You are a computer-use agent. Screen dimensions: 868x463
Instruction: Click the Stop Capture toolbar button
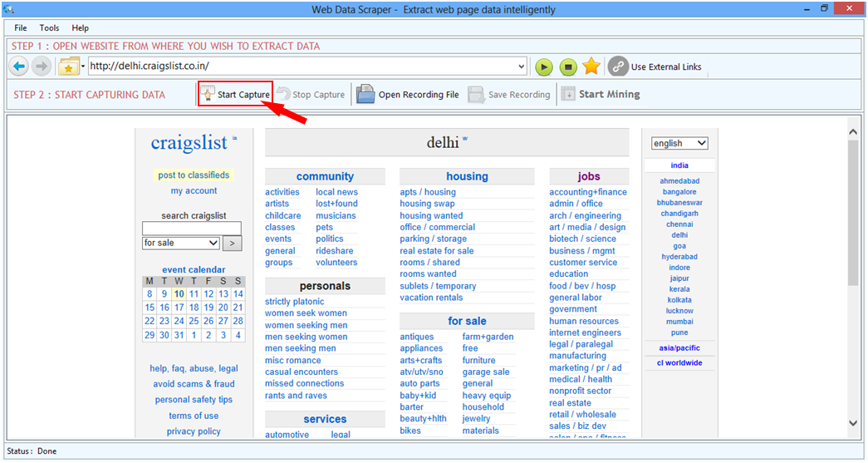pyautogui.click(x=311, y=95)
